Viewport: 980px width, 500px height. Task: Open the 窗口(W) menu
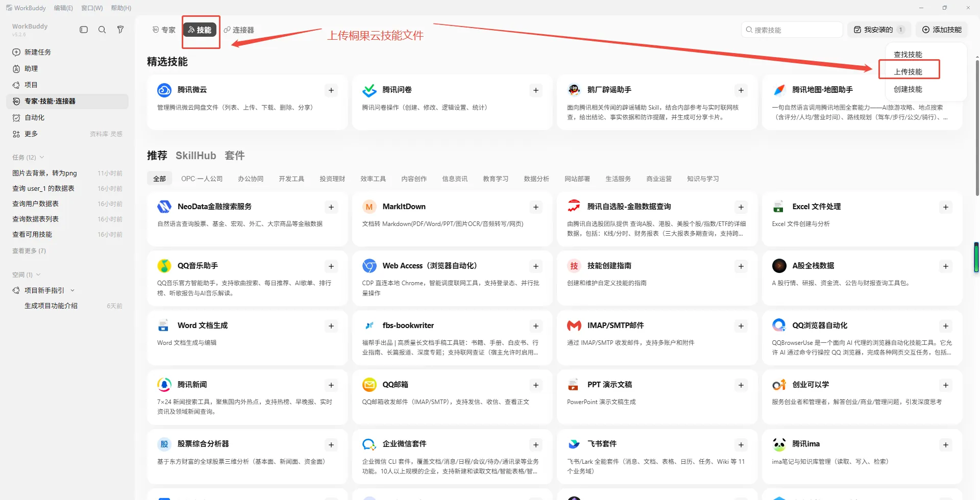tap(92, 8)
